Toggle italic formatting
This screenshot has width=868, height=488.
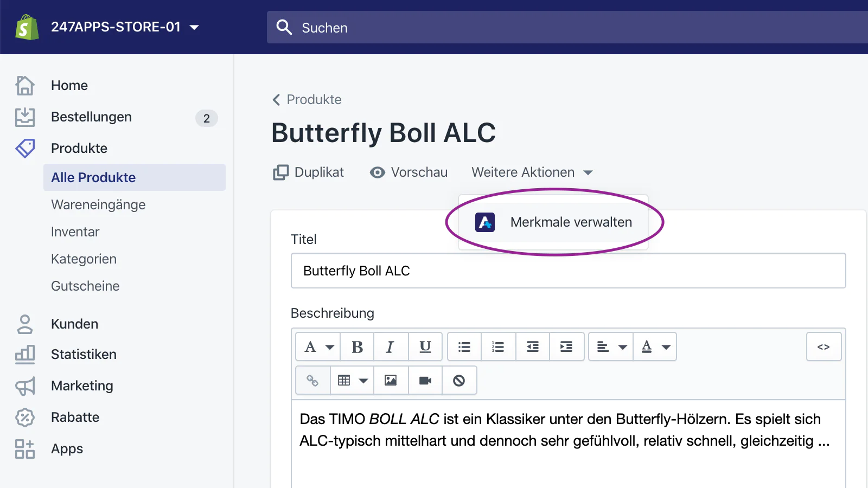[391, 347]
